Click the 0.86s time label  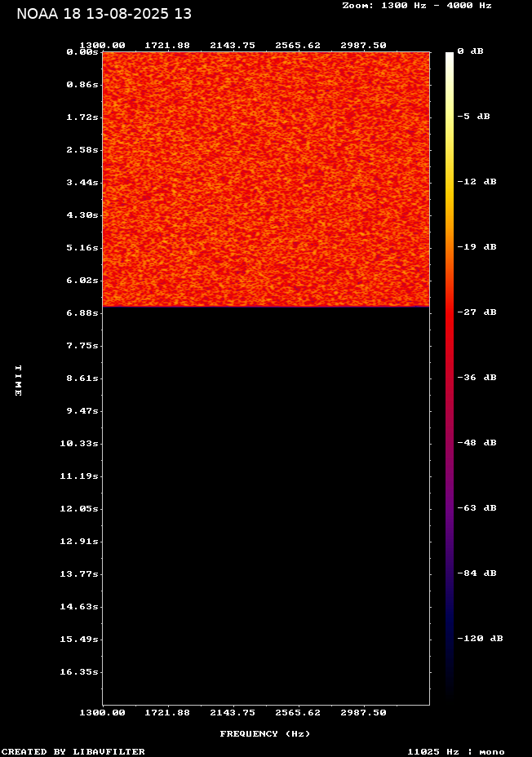[82, 85]
